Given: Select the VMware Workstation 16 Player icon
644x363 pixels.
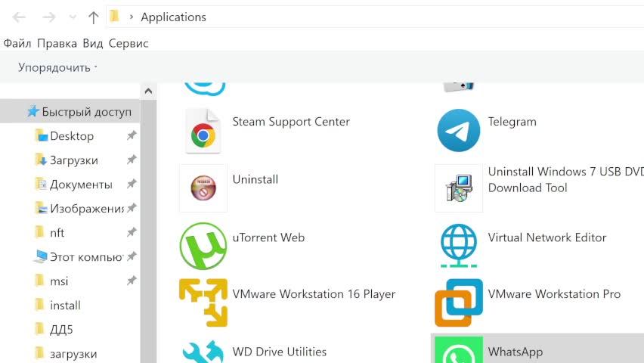Looking at the screenshot, I should coord(203,303).
